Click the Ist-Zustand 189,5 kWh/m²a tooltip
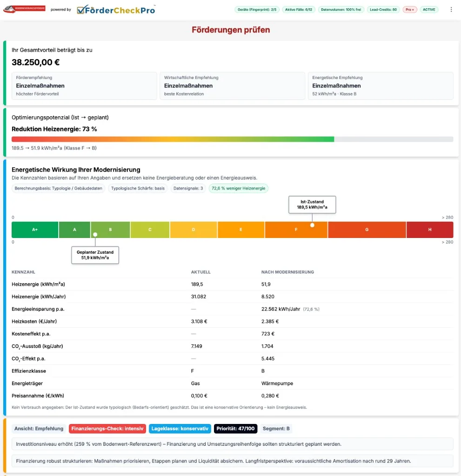 (x=312, y=205)
